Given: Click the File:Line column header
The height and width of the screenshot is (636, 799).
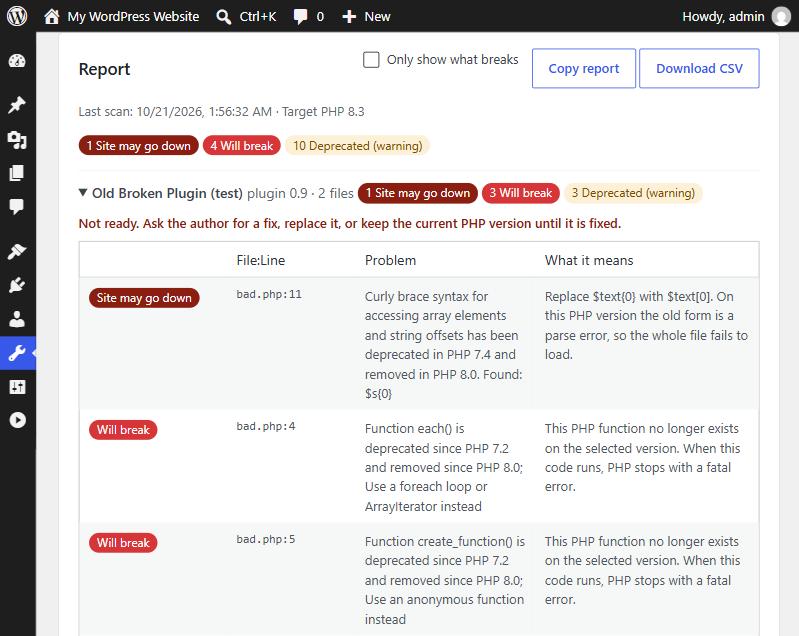Looking at the screenshot, I should pos(261,260).
